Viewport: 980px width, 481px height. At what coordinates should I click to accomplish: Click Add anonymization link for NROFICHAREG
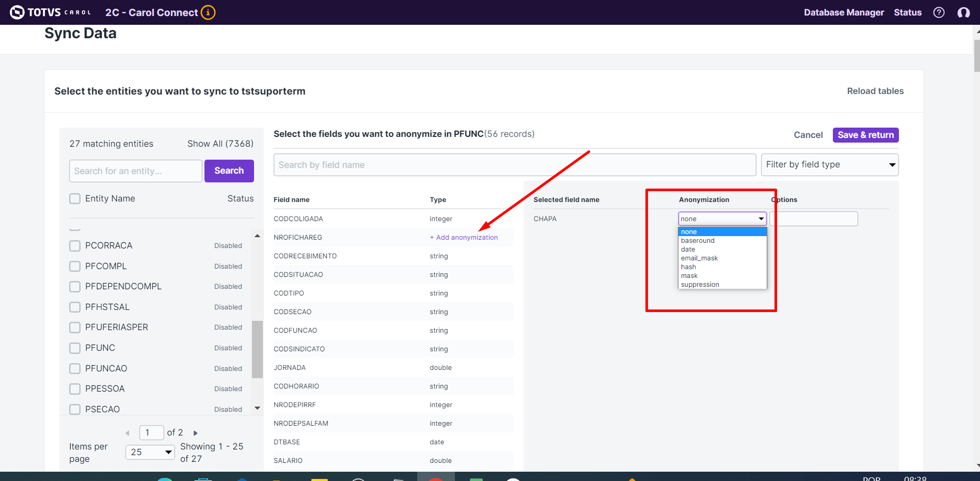click(x=464, y=238)
